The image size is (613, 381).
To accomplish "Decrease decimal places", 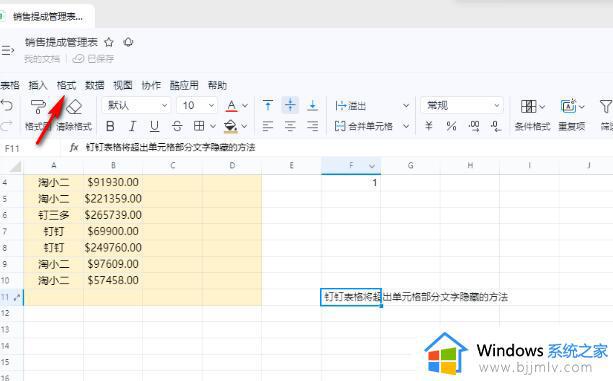I will pos(496,126).
